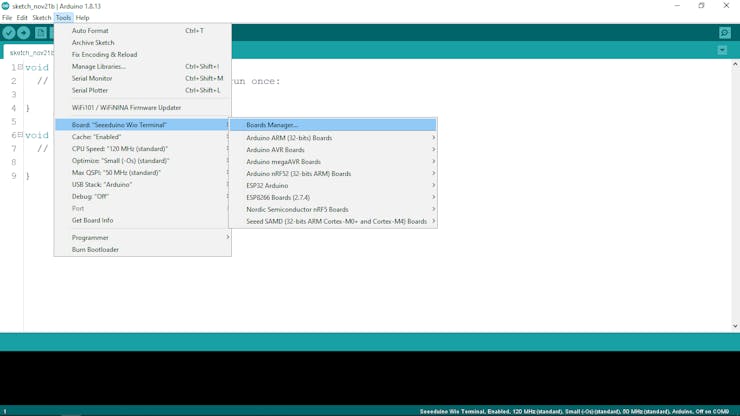Open the Edit menu
Viewport: 740px width, 416px height.
tap(22, 17)
